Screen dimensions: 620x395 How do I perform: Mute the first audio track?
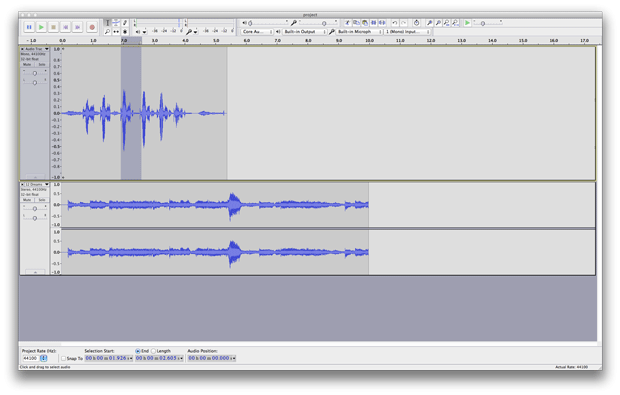tap(27, 64)
